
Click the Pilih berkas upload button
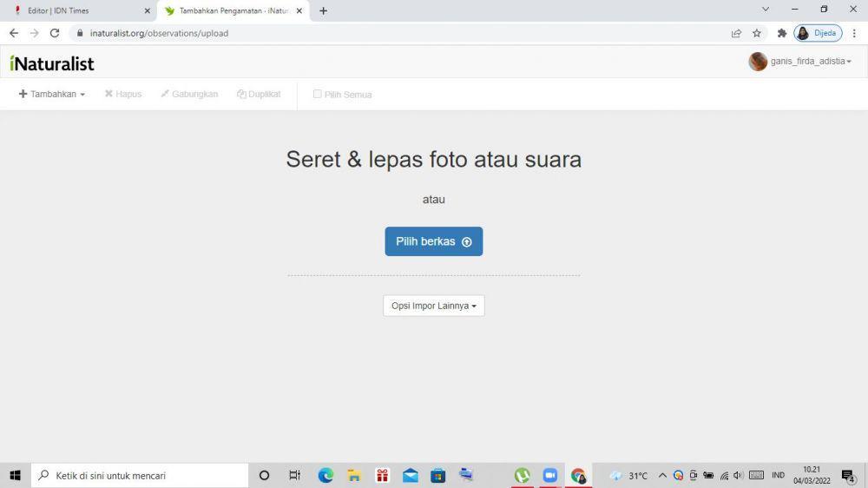coord(433,241)
